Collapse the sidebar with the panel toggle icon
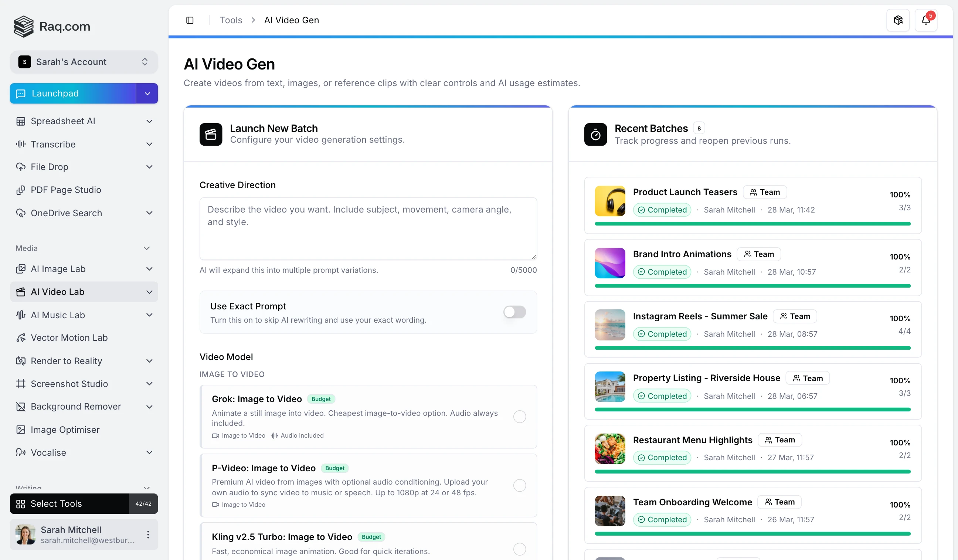 [x=190, y=20]
